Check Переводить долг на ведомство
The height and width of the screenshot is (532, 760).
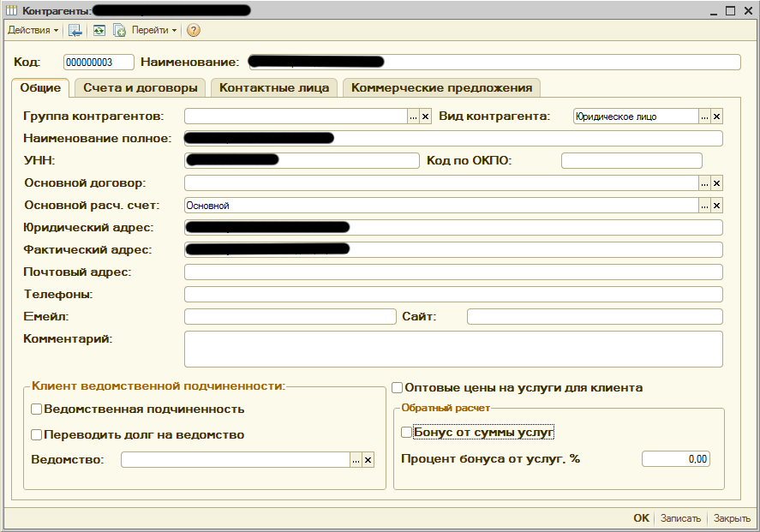click(36, 434)
